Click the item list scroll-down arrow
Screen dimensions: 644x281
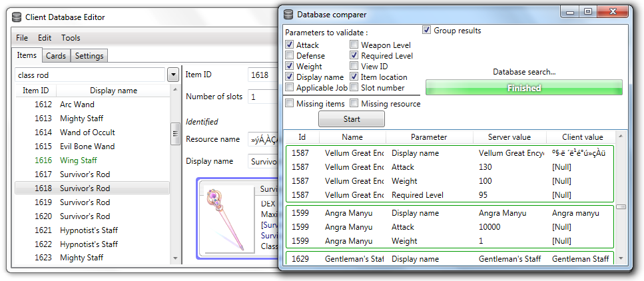tap(175, 258)
